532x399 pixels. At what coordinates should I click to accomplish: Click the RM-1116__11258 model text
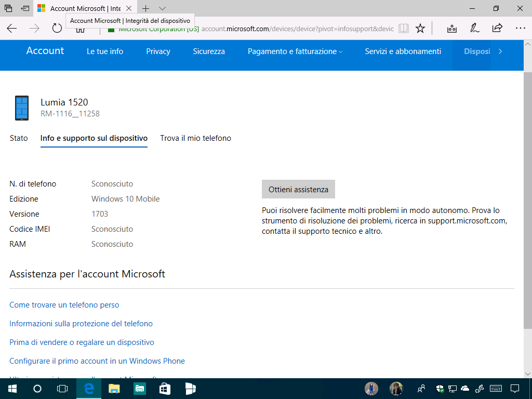click(70, 114)
